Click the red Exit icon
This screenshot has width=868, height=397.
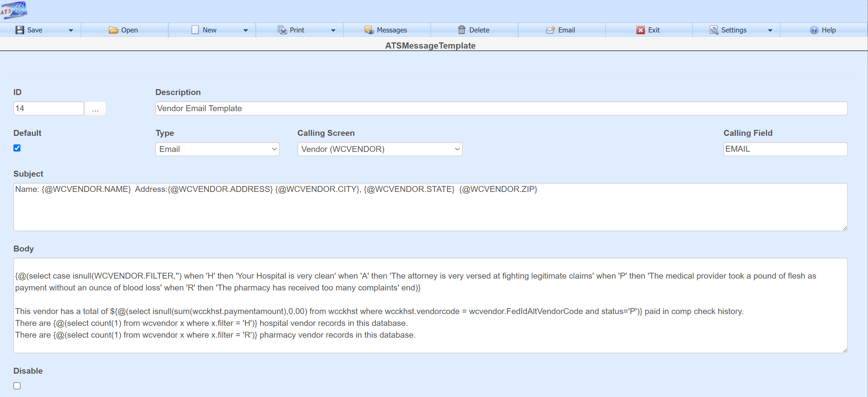coord(640,30)
